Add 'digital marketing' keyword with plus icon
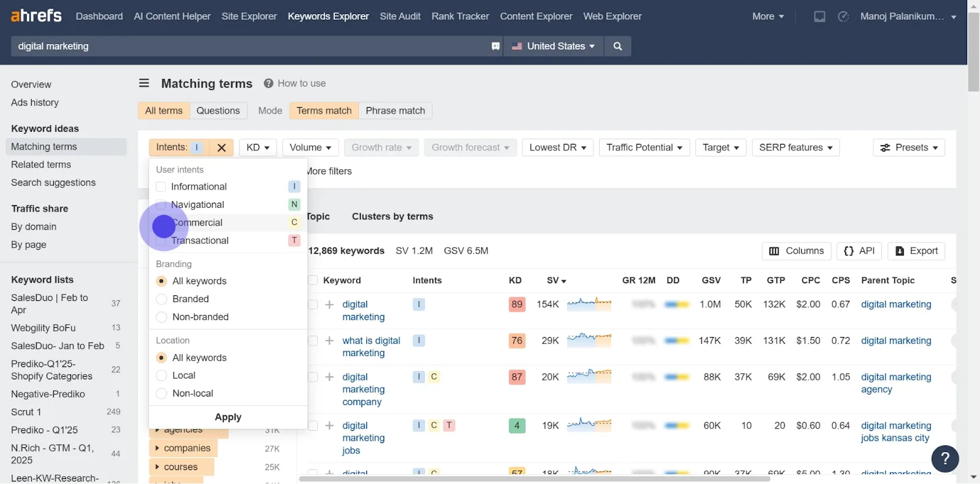The height and width of the screenshot is (484, 980). pos(330,304)
